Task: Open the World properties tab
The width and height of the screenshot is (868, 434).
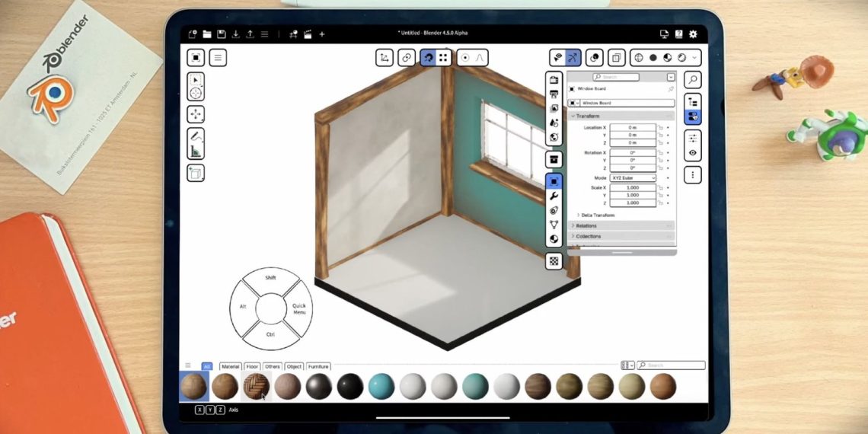Action: 554,138
